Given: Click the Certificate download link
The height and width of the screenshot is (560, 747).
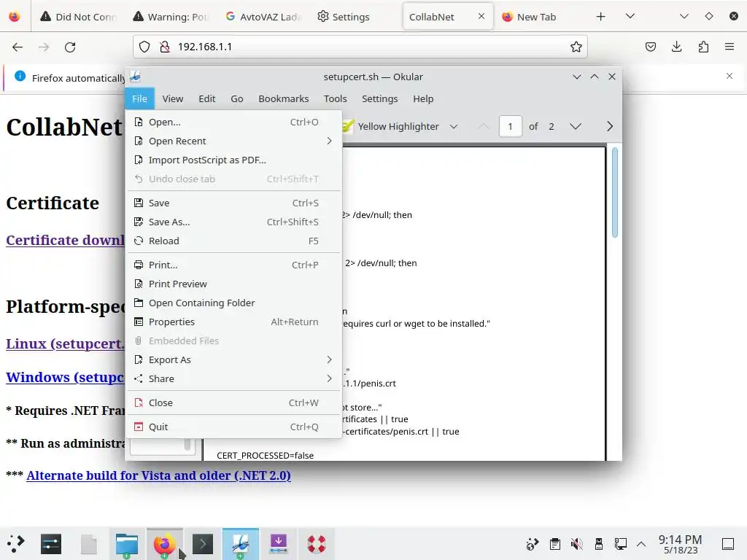Looking at the screenshot, I should coord(65,240).
